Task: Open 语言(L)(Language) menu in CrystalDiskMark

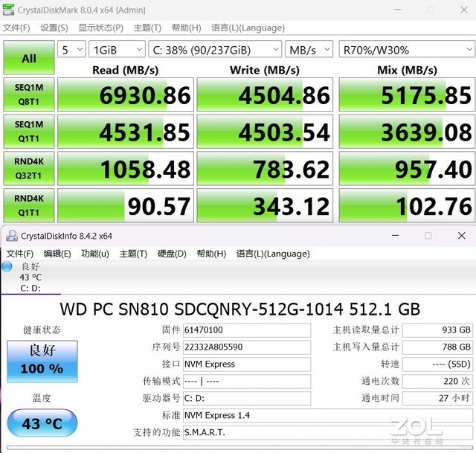Action: click(x=248, y=28)
